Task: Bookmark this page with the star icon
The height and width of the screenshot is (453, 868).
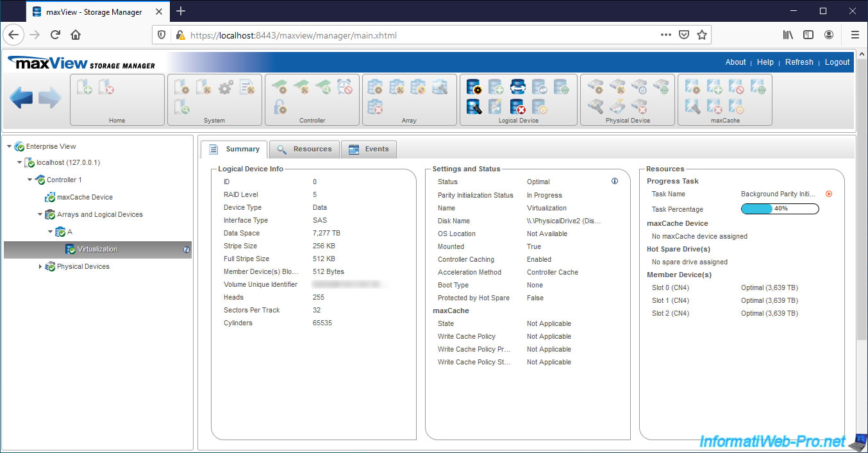Action: click(702, 35)
